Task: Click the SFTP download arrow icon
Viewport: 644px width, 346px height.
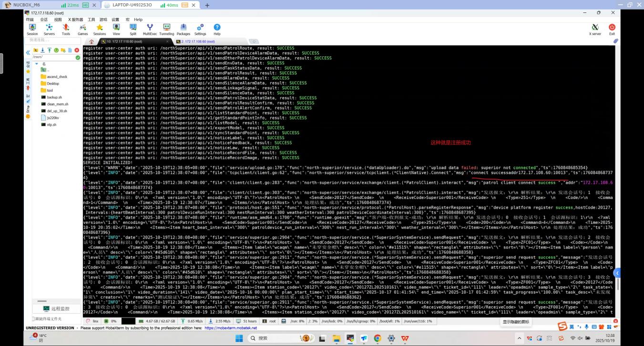Action: (42, 50)
